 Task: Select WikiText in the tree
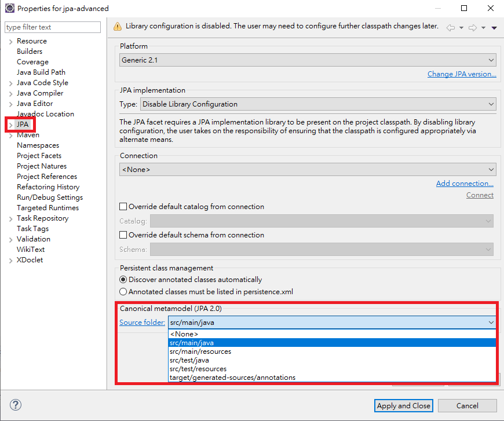coord(31,250)
